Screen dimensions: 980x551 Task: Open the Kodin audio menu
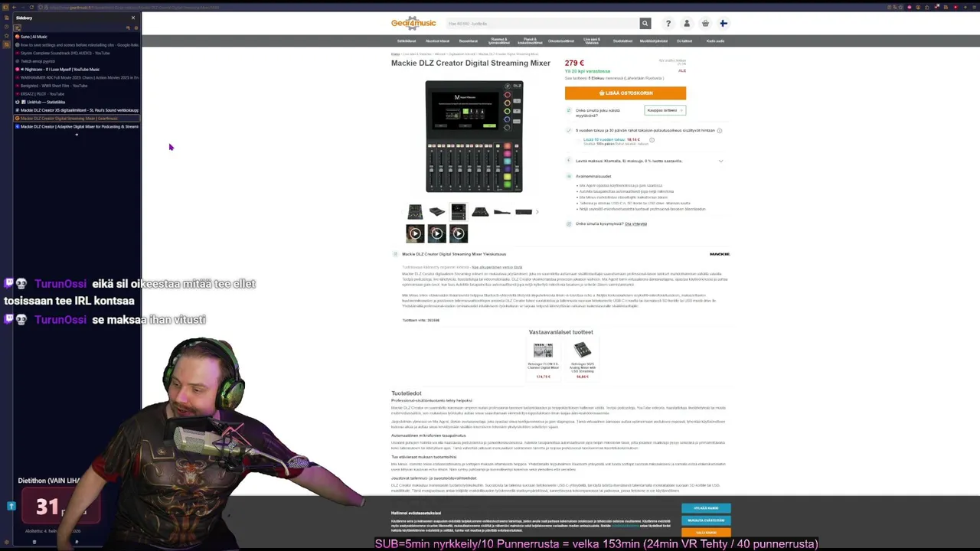715,41
